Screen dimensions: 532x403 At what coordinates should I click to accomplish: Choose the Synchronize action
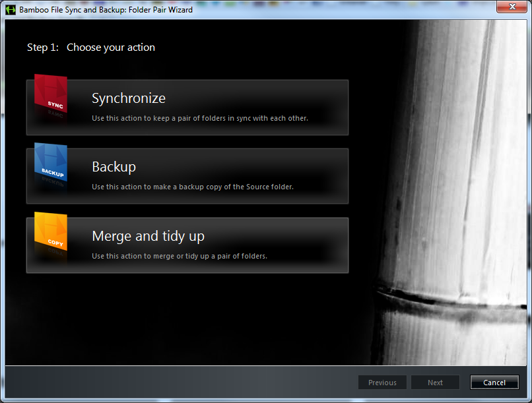(187, 108)
